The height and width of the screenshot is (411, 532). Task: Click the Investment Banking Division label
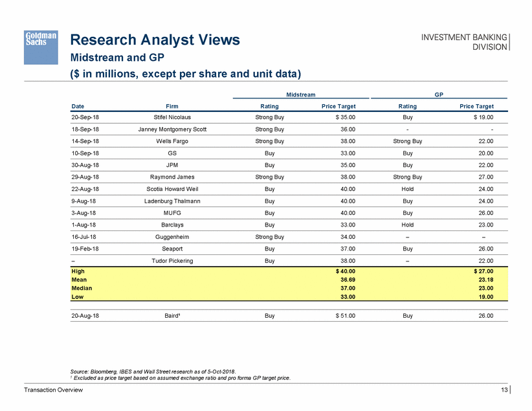pyautogui.click(x=464, y=41)
